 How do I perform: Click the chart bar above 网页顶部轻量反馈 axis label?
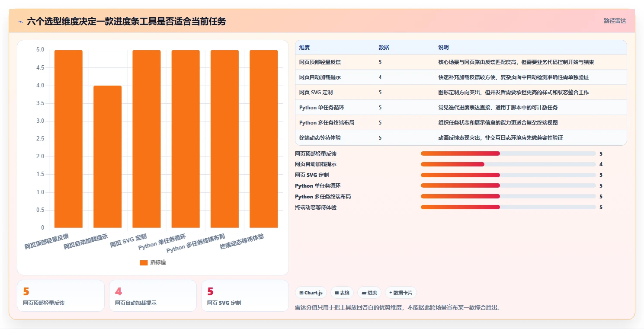tap(68, 139)
